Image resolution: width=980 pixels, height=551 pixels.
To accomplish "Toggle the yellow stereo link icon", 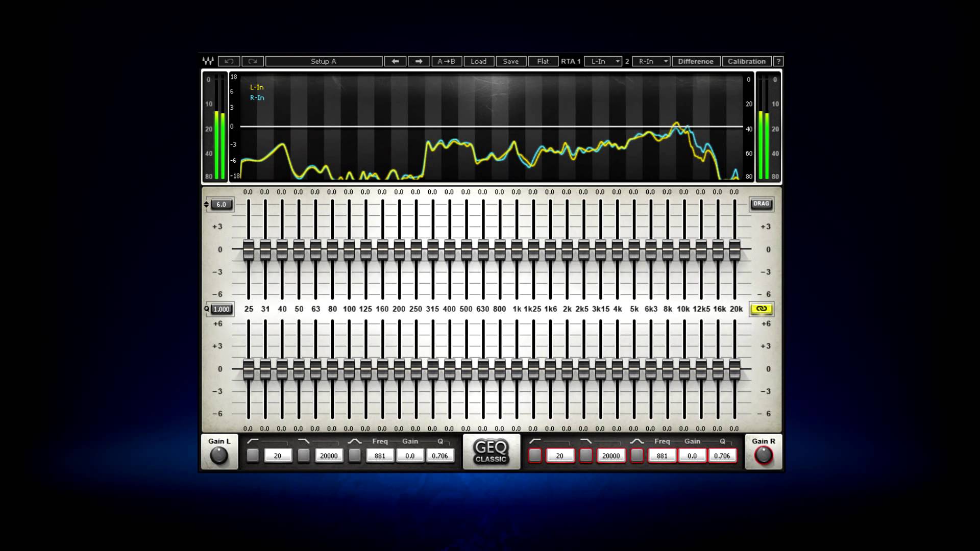I will click(761, 309).
